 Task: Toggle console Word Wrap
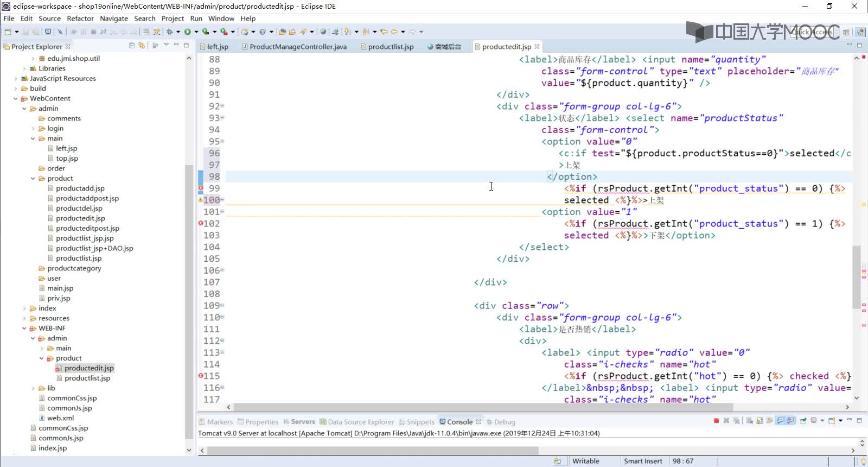[769, 421]
